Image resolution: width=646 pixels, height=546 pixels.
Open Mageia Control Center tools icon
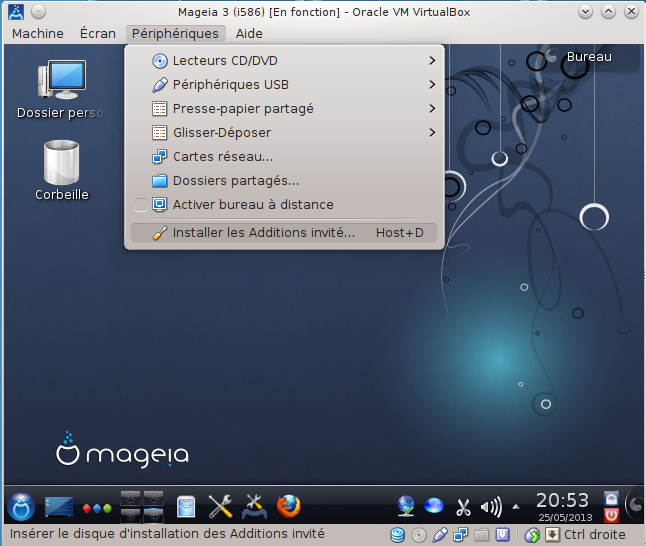(254, 506)
